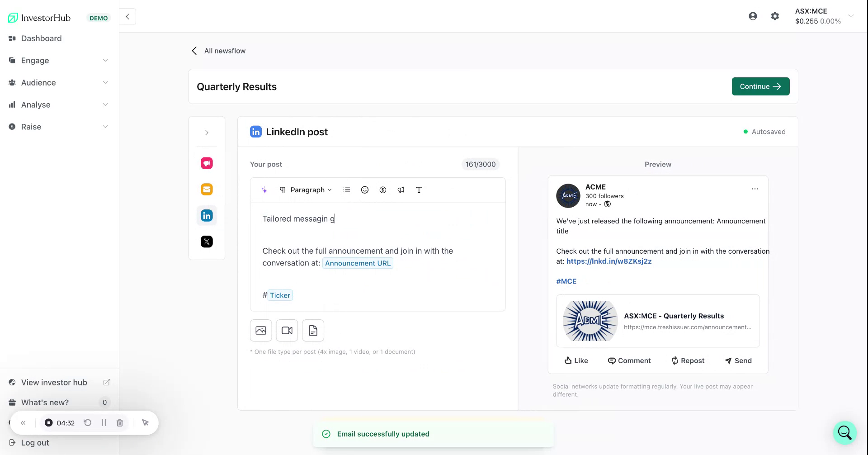The width and height of the screenshot is (868, 455).
Task: Open the email channel editor
Action: click(207, 189)
